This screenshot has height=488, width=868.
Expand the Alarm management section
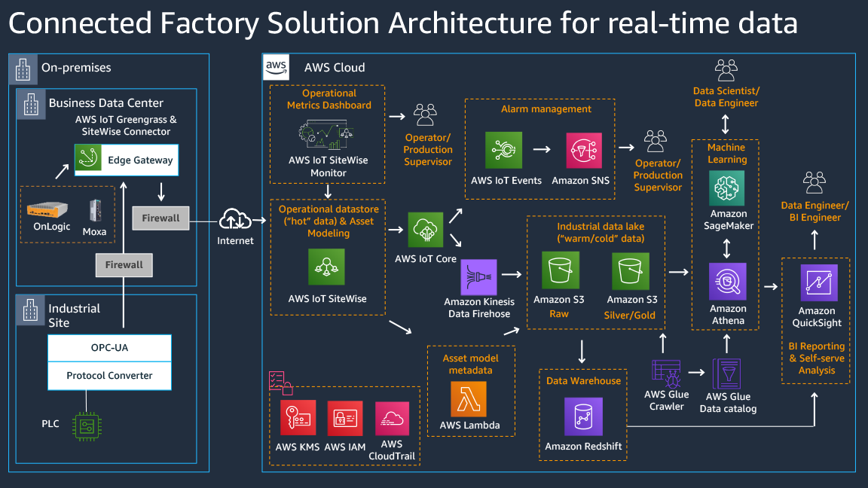(546, 109)
